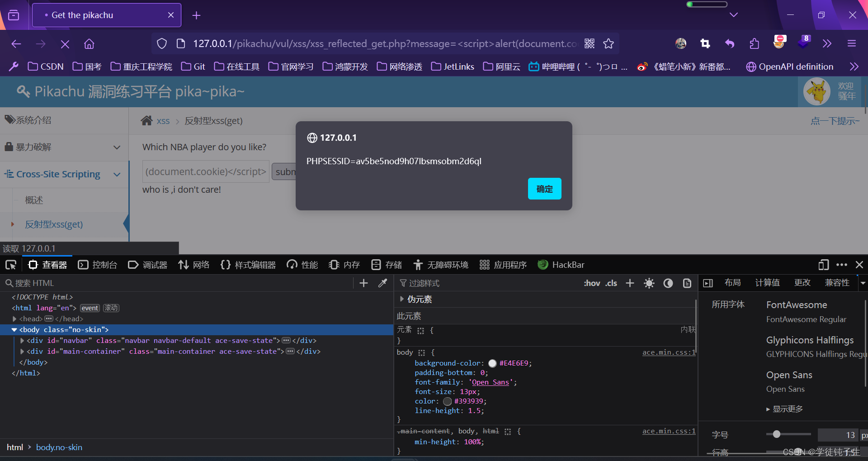Toggle print media simulation icon
Viewport: 868px width, 461px height.
tap(687, 283)
